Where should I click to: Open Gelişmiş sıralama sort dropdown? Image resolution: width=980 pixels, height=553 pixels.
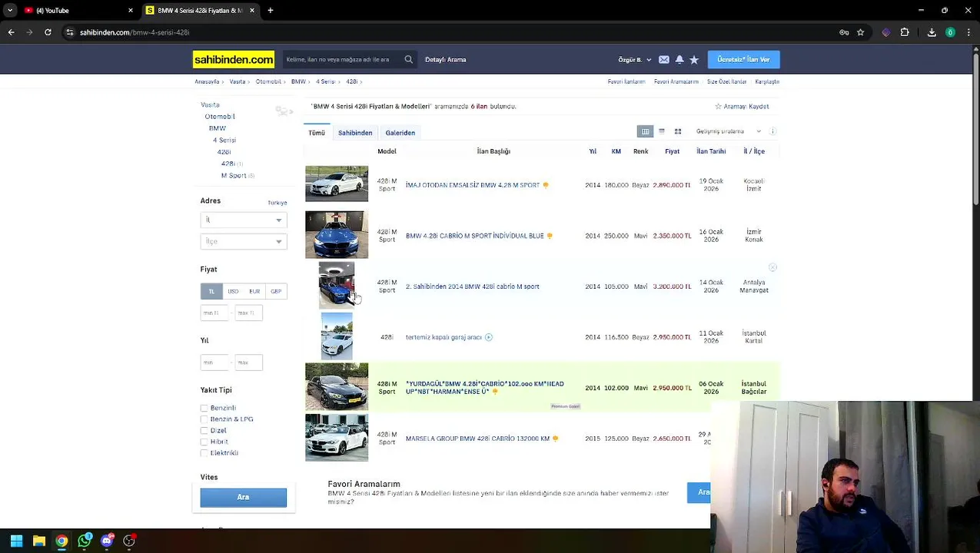(x=729, y=131)
